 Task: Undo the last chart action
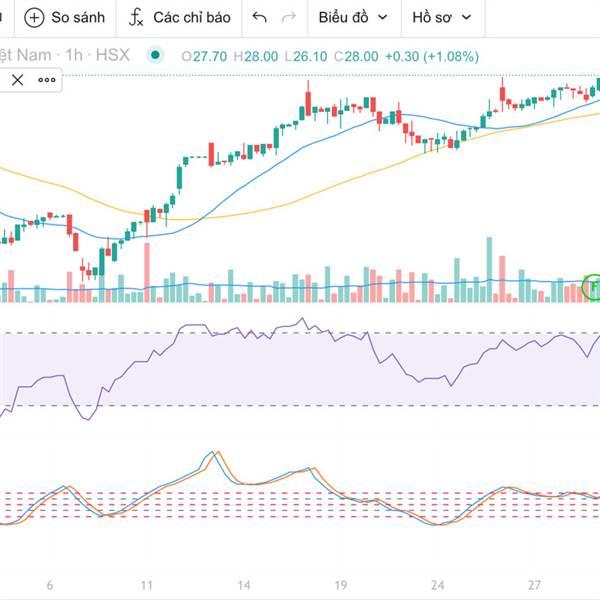tap(259, 17)
